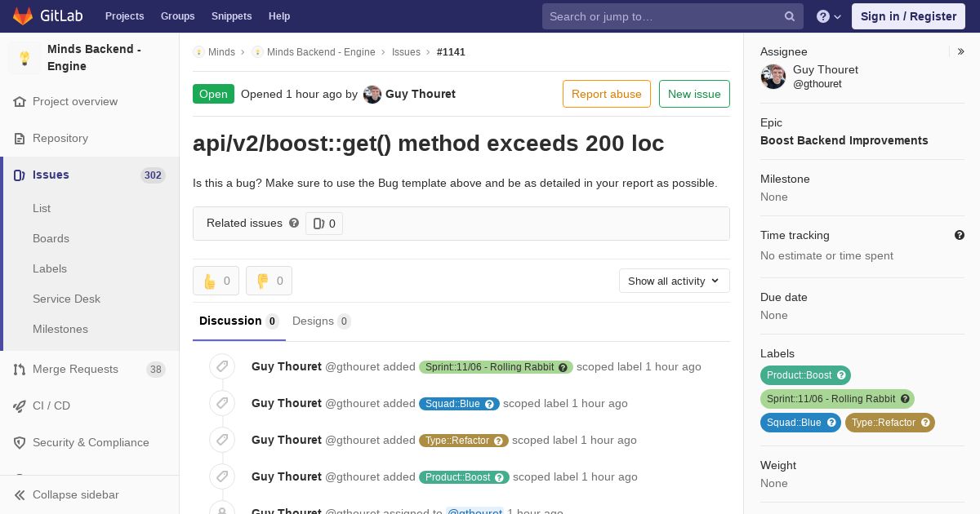Viewport: 980px width, 514px height.
Task: Open Boost Backend Improvements epic link
Action: (x=844, y=140)
